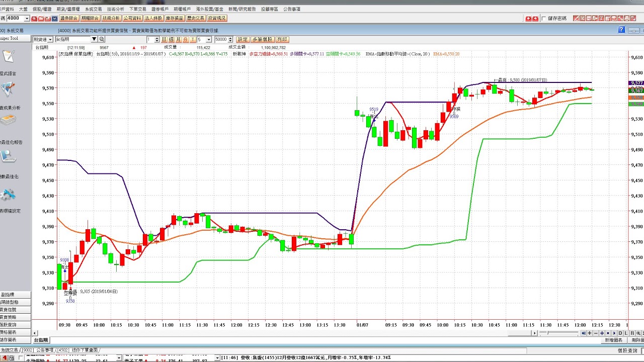
Task: Click the red T text icon in top-right toolbar
Action: [x=601, y=19]
